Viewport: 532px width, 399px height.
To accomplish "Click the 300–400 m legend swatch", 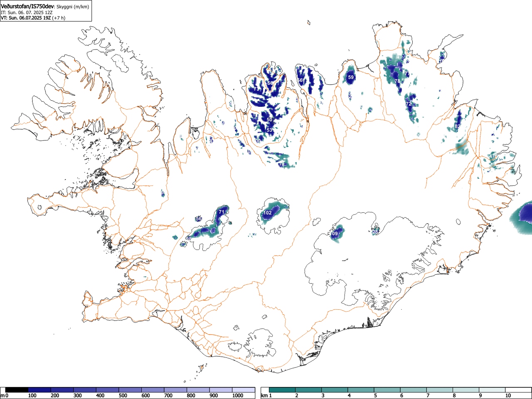I will (x=85, y=390).
